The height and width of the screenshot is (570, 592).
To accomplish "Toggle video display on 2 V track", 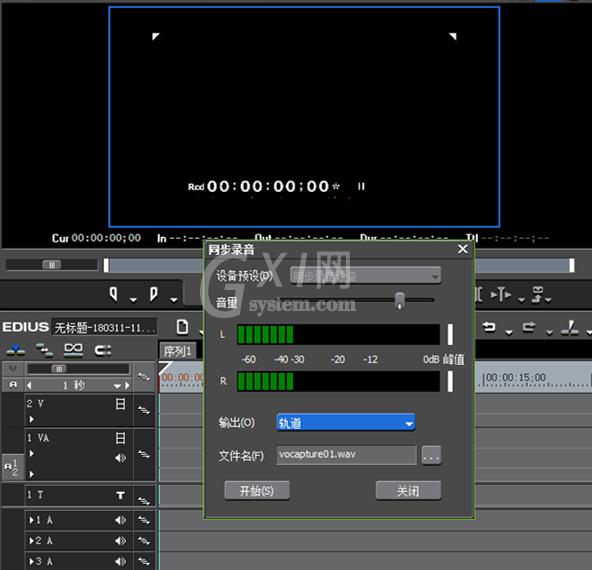I will pos(120,404).
